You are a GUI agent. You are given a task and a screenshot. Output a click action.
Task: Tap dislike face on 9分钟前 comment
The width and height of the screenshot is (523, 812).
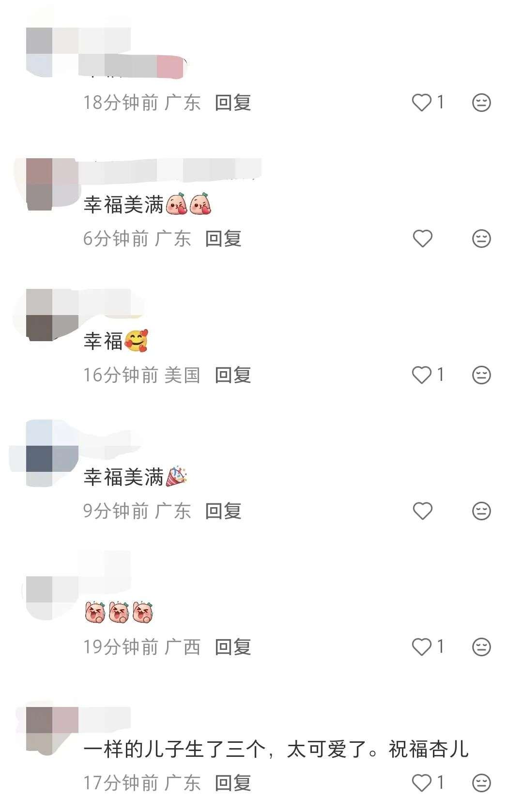coord(481,511)
